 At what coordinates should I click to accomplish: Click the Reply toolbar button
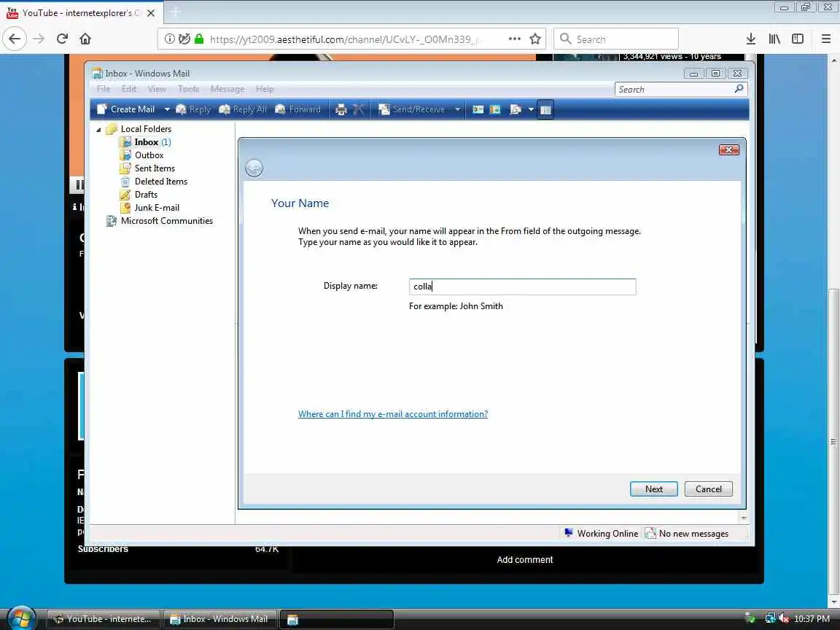pos(193,109)
